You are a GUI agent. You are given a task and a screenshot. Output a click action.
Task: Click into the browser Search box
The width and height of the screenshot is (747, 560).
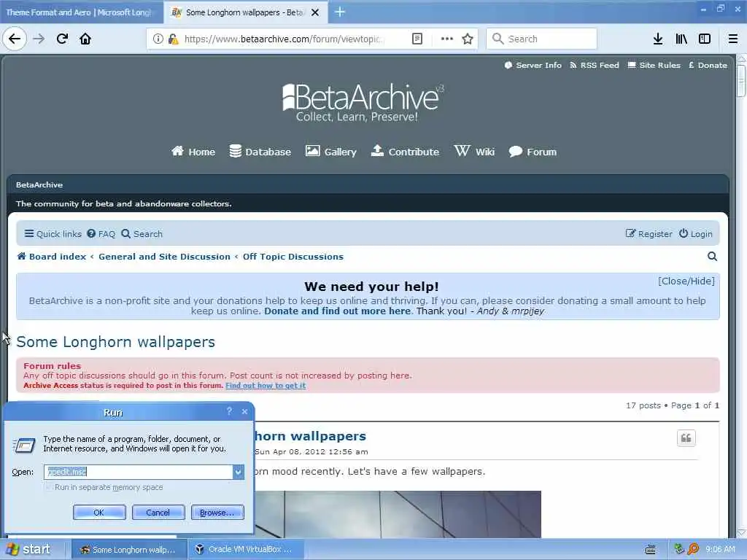541,39
